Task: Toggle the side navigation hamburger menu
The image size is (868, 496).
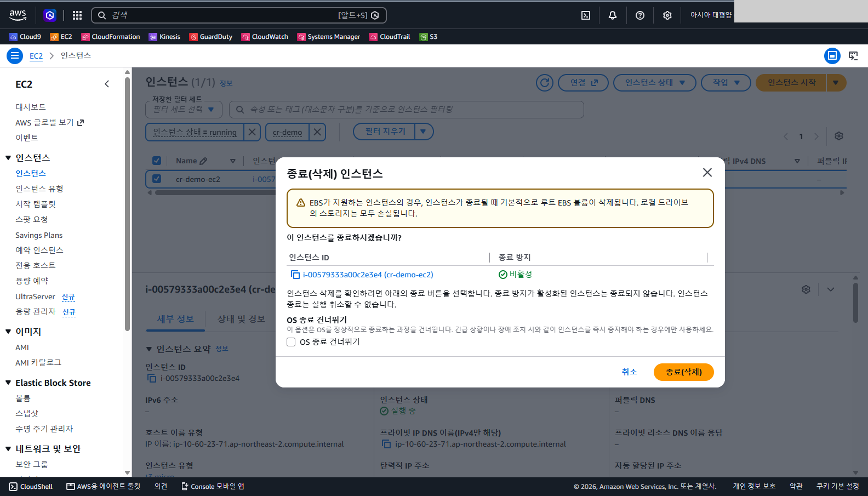Action: point(15,56)
